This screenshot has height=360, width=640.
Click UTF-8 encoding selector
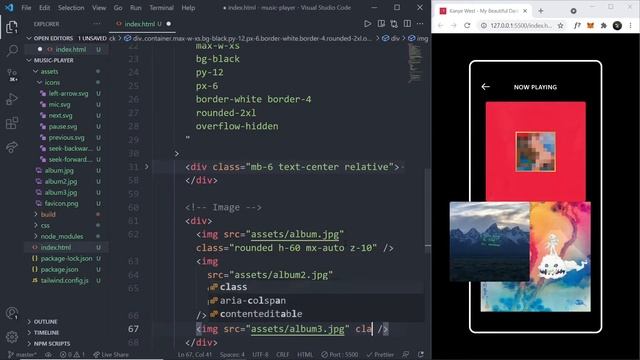pos(260,355)
